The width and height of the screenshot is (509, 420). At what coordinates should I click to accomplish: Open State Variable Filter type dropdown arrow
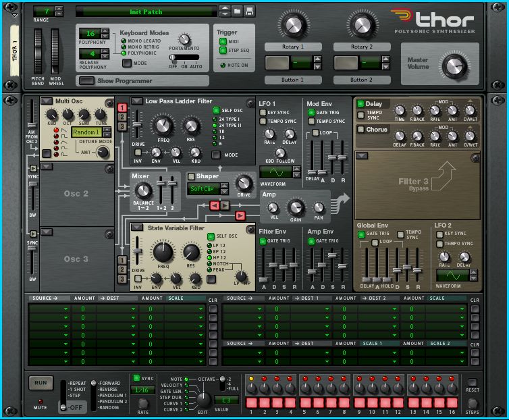[x=136, y=228]
